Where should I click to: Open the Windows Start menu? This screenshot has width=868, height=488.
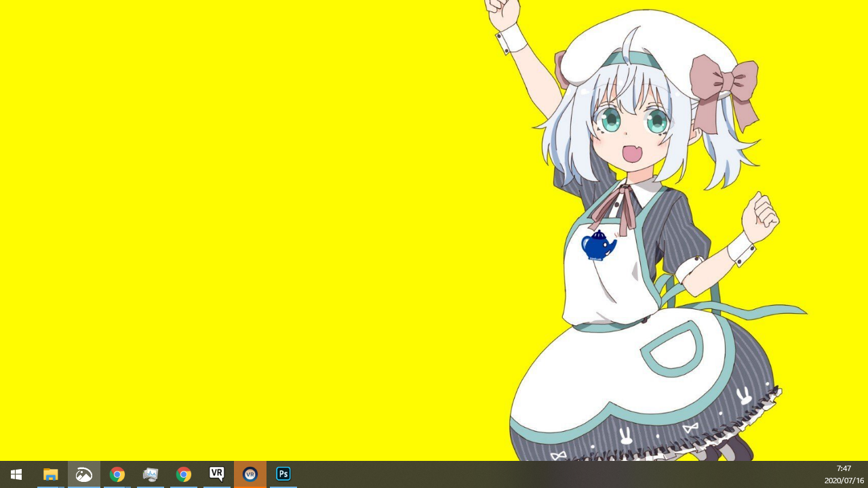pos(16,474)
